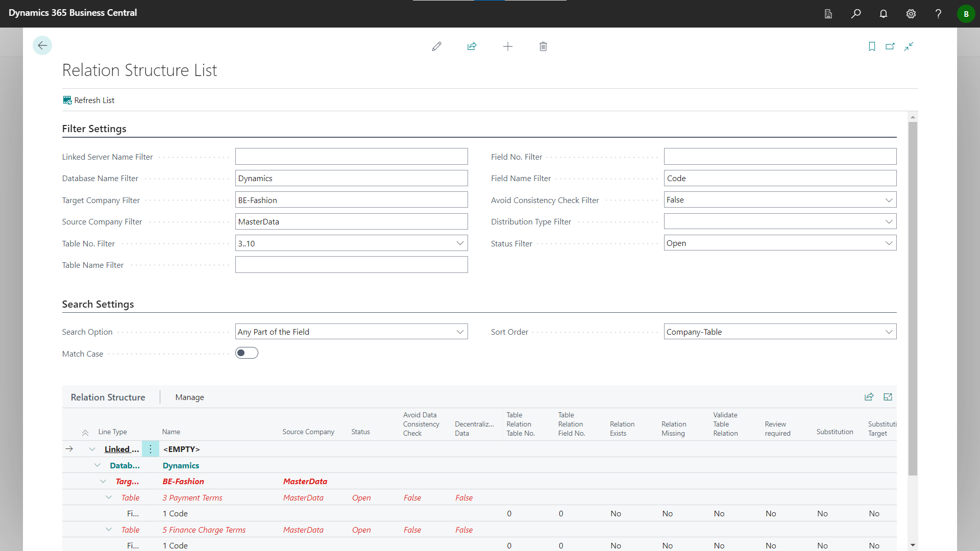This screenshot has height=551, width=980.
Task: Open the help question mark
Action: [938, 14]
